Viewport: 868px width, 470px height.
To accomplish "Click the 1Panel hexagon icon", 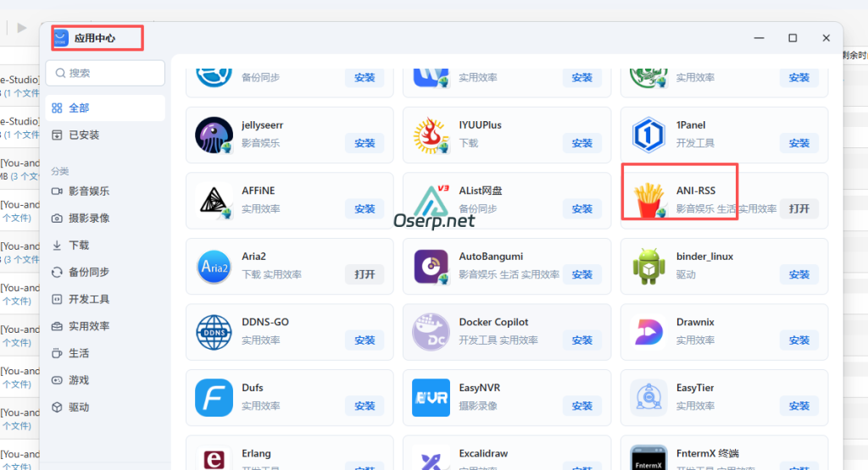I will [648, 135].
